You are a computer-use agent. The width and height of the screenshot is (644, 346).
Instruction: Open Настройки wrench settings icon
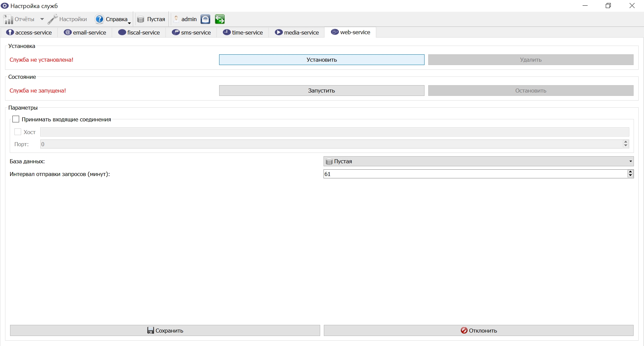[53, 19]
